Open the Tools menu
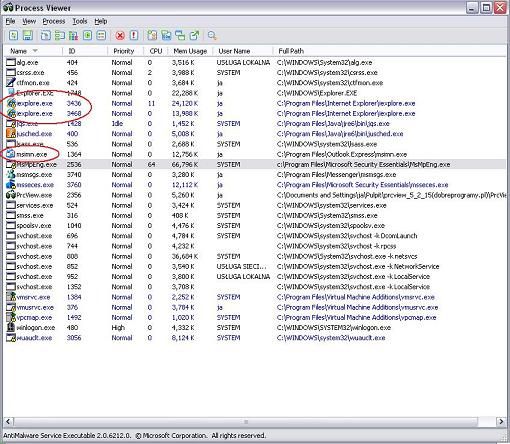Image resolution: width=510 pixels, height=444 pixels. point(80,21)
